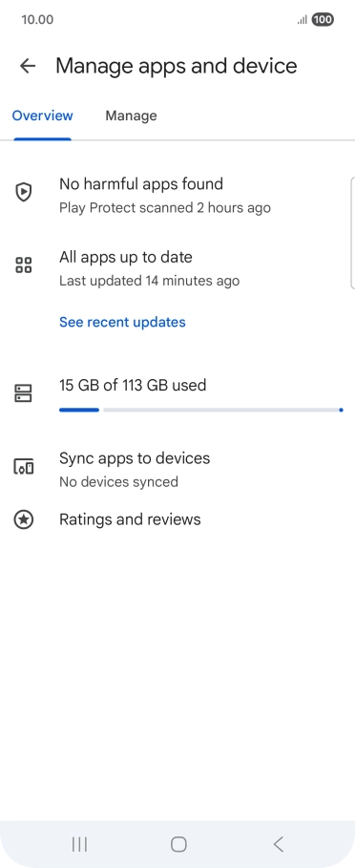Click the storage usage progress bar
The width and height of the screenshot is (355, 868).
201,411
